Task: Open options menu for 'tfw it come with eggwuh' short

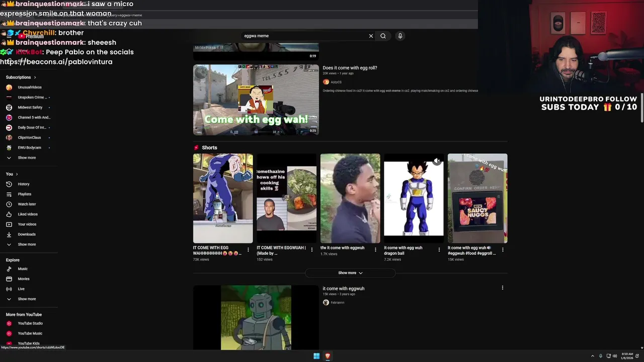Action: (x=375, y=249)
